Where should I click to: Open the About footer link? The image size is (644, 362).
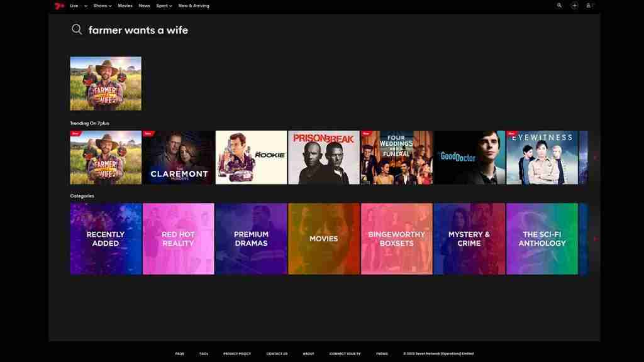click(308, 354)
